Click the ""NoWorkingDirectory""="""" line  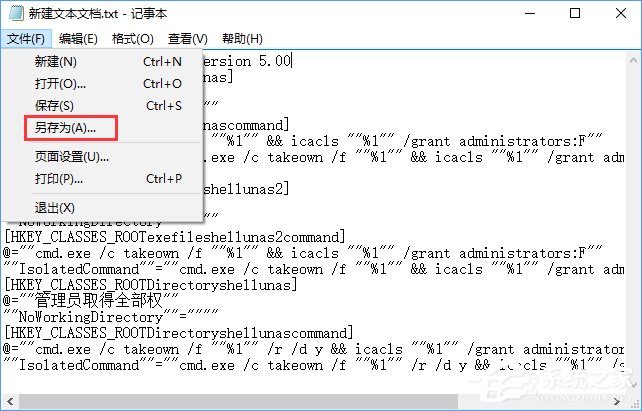click(111, 317)
